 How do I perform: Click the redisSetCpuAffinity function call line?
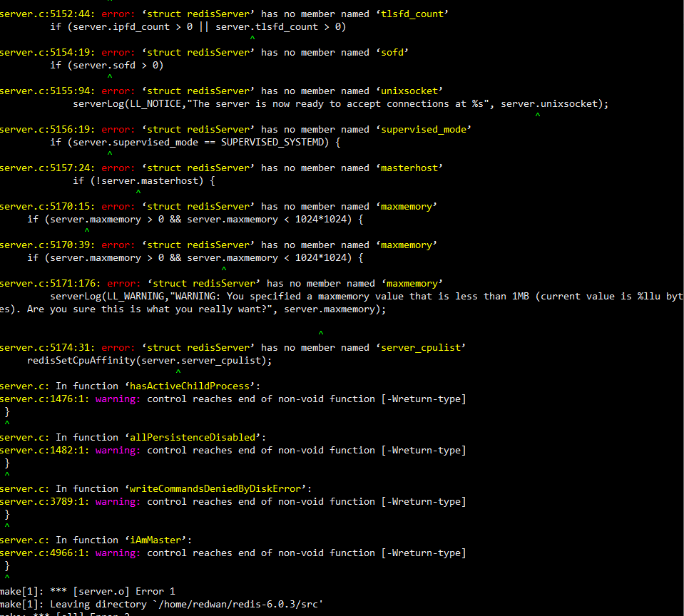point(143,360)
